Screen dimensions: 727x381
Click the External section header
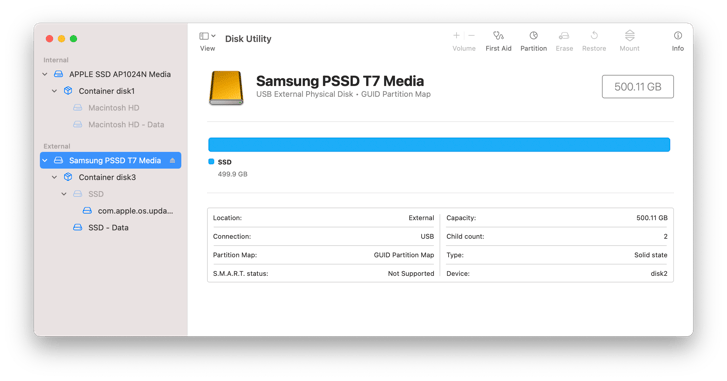coord(57,146)
